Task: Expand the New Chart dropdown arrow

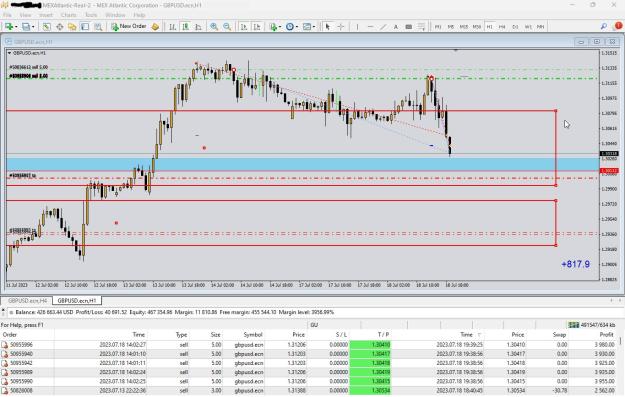Action: coord(16,27)
